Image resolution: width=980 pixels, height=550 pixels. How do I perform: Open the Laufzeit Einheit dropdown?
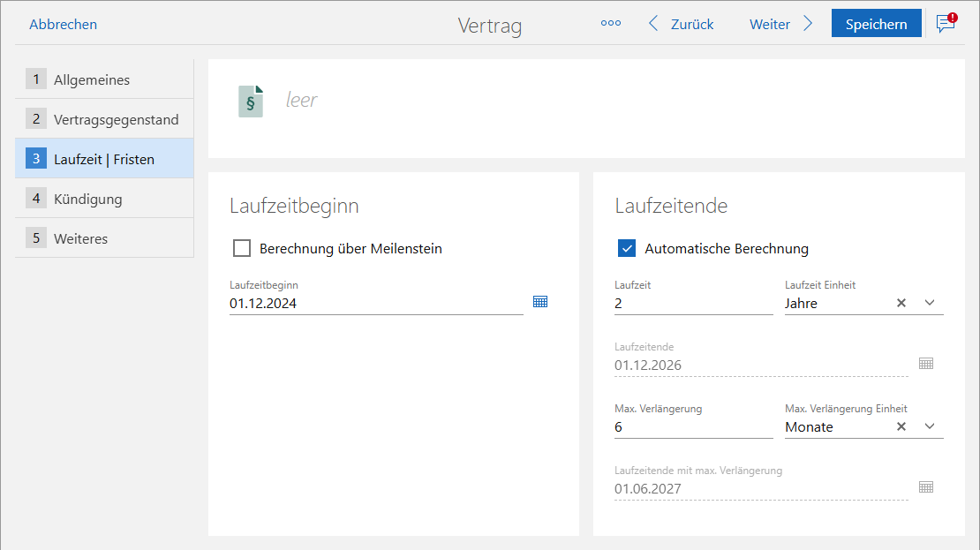[x=929, y=302]
